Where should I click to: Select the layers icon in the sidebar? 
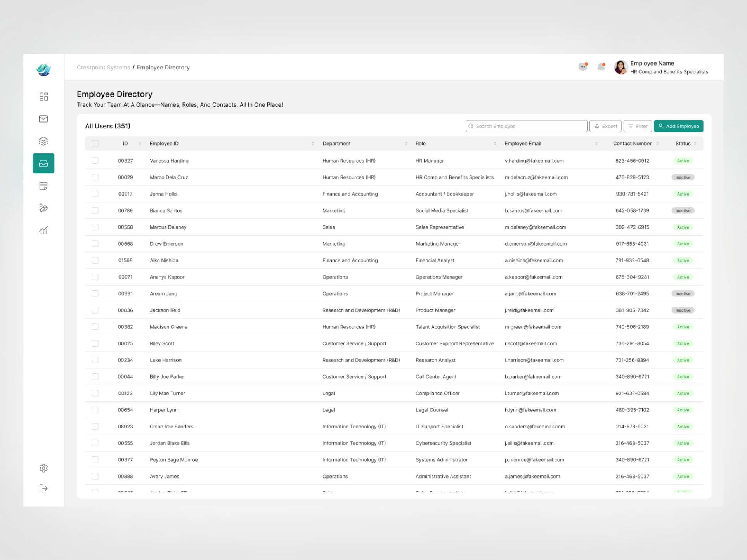(x=43, y=141)
